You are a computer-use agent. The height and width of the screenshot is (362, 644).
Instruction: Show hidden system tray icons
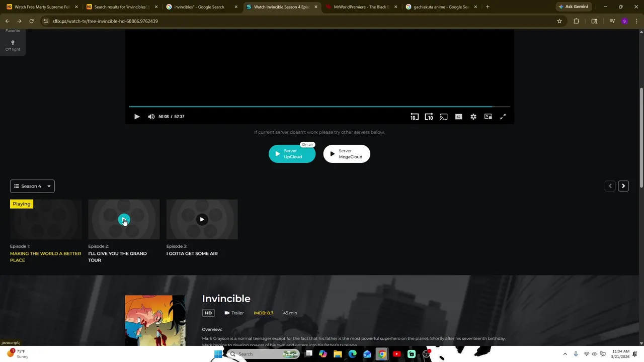pyautogui.click(x=565, y=354)
